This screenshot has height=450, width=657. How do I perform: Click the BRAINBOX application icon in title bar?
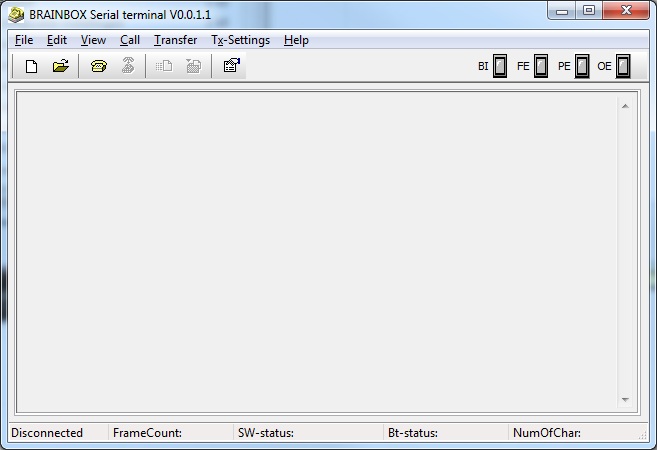pyautogui.click(x=16, y=15)
